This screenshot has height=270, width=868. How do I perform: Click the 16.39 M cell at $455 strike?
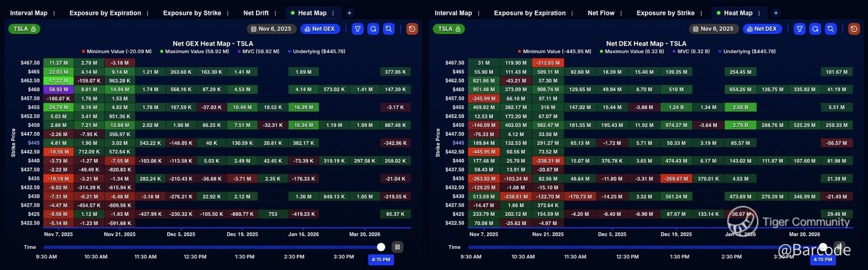tap(304, 107)
